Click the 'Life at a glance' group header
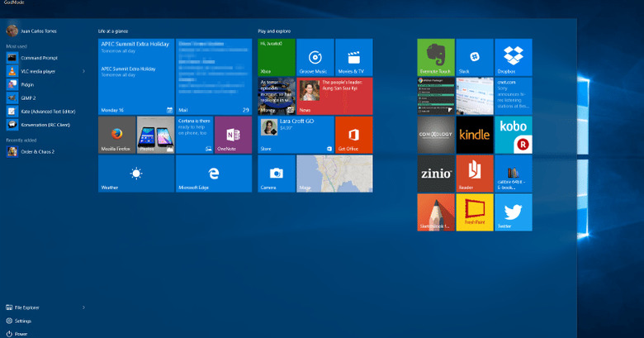This screenshot has width=644, height=338. (113, 31)
